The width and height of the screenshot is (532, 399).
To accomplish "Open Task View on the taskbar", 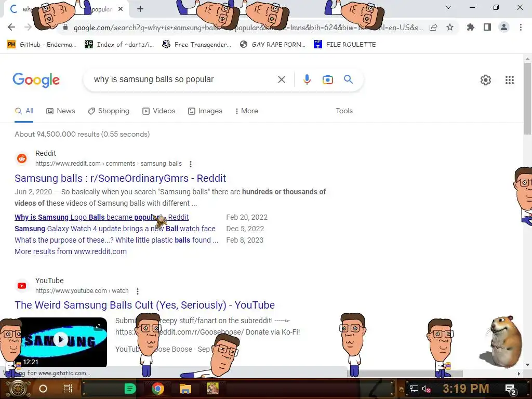I will point(68,389).
